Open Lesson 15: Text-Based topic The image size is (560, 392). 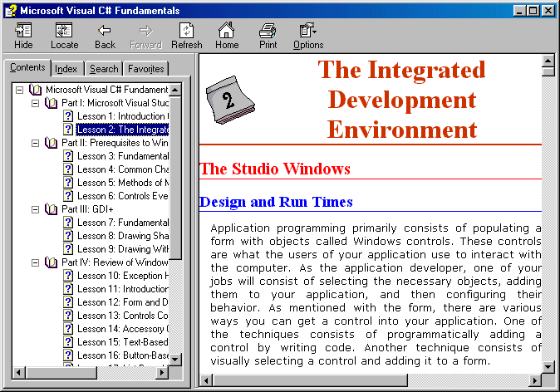click(x=123, y=342)
